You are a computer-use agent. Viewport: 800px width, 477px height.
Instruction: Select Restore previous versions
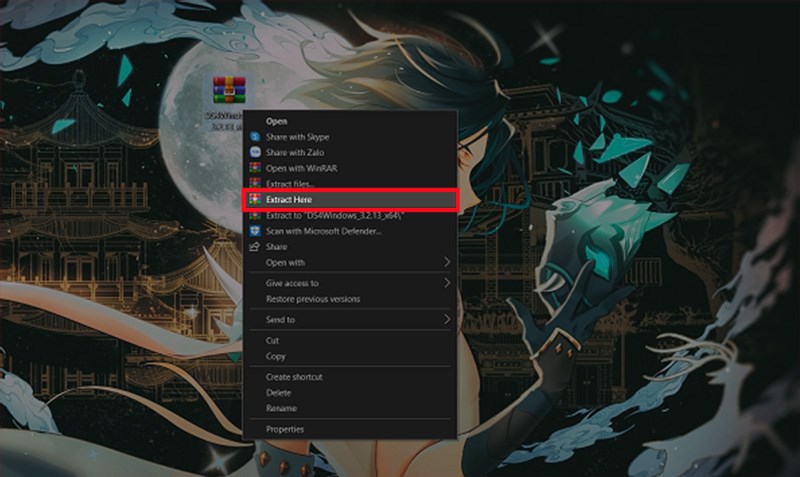tap(313, 299)
